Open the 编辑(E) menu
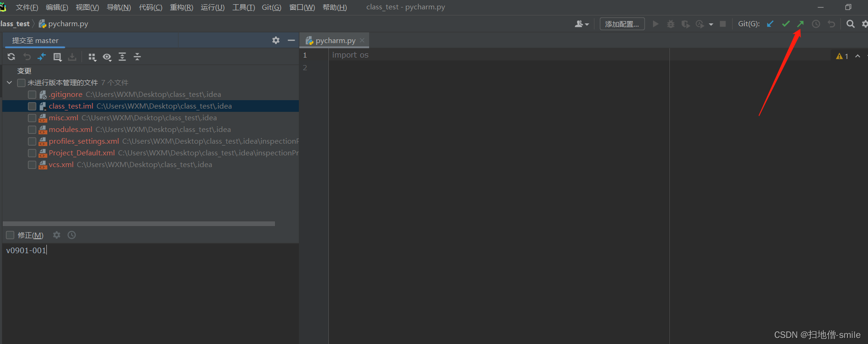The height and width of the screenshot is (344, 868). coord(57,7)
